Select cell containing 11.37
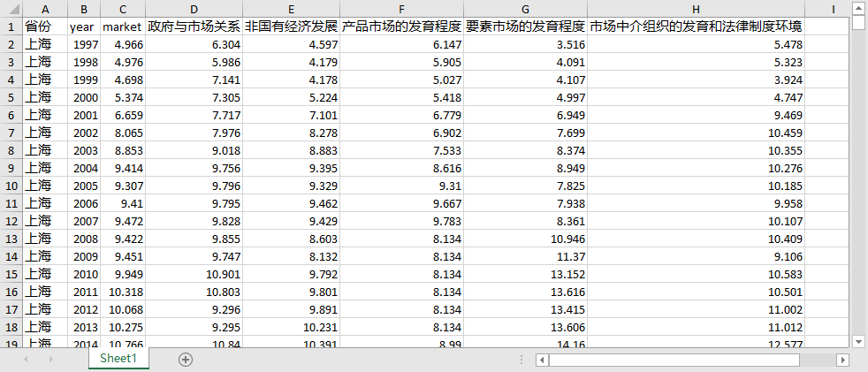This screenshot has width=868, height=372. 526,257
